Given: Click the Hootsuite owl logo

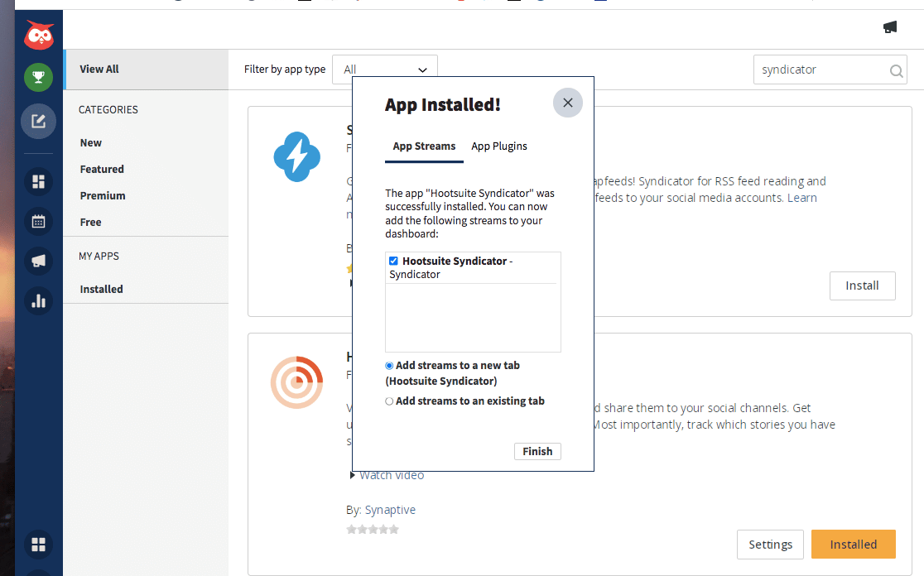Looking at the screenshot, I should pyautogui.click(x=39, y=36).
